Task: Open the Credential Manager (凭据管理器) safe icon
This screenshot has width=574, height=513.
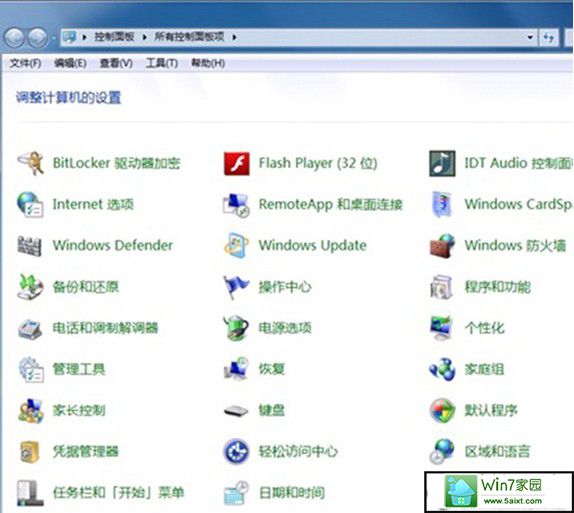Action: point(30,452)
